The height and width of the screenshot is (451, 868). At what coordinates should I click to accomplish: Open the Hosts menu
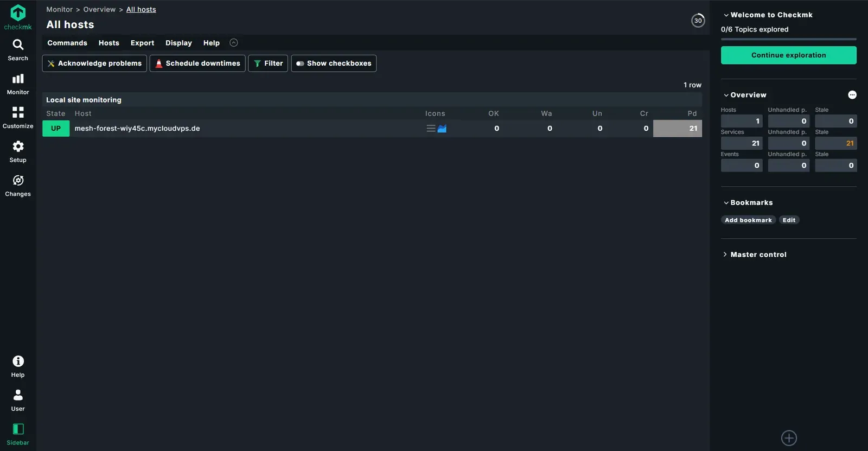(x=109, y=43)
